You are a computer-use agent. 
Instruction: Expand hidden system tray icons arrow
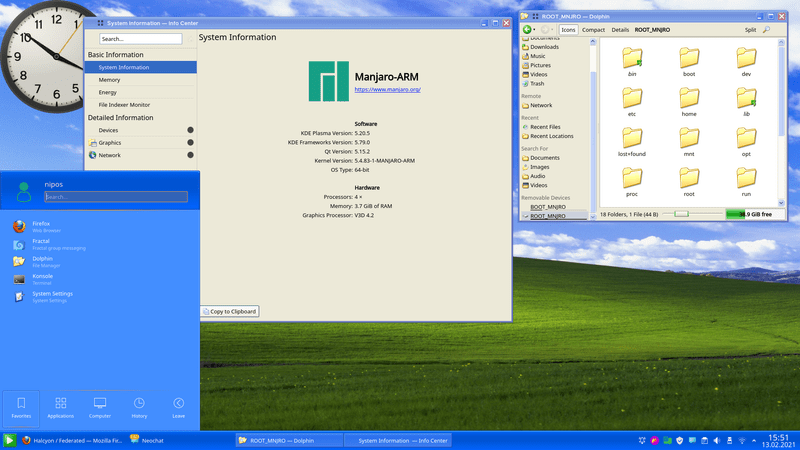click(x=754, y=440)
